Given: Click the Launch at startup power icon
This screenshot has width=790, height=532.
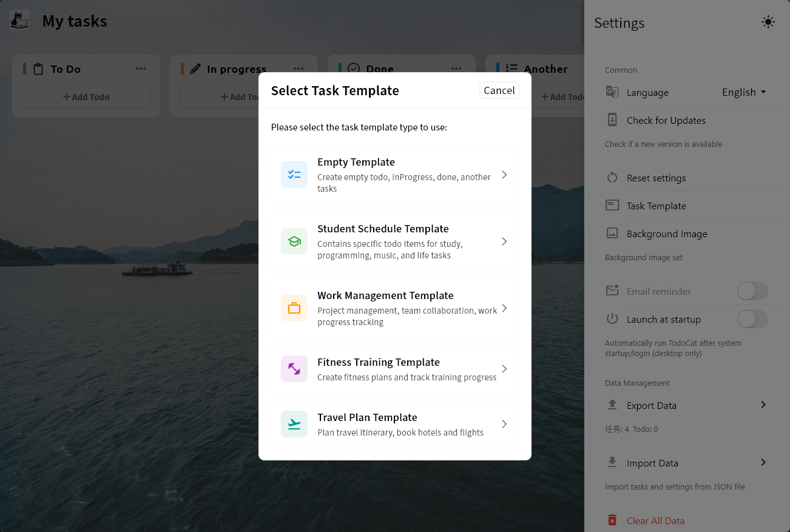Looking at the screenshot, I should [x=612, y=318].
